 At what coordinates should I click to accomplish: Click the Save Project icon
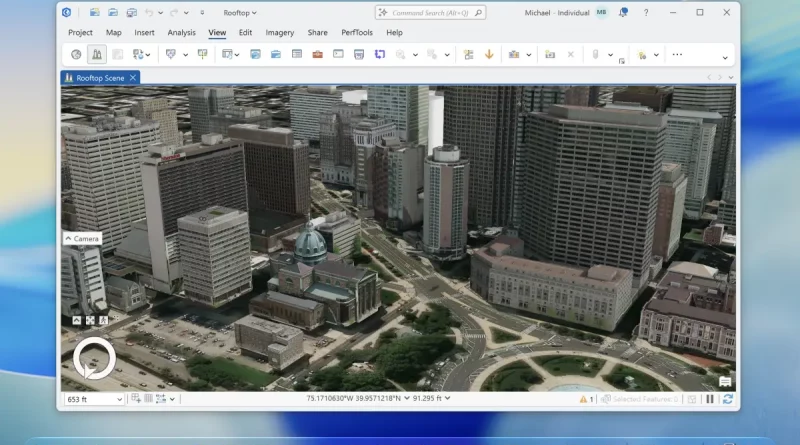pos(132,12)
